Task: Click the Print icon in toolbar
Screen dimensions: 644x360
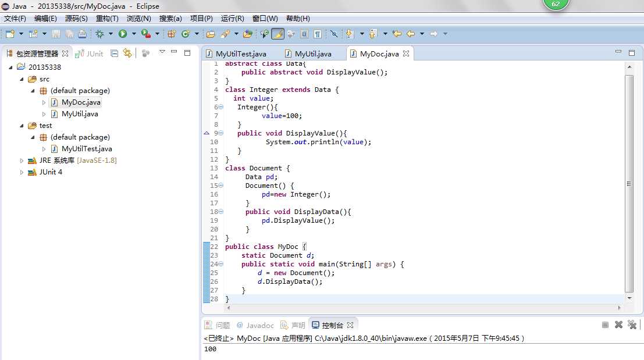Action: (x=82, y=34)
